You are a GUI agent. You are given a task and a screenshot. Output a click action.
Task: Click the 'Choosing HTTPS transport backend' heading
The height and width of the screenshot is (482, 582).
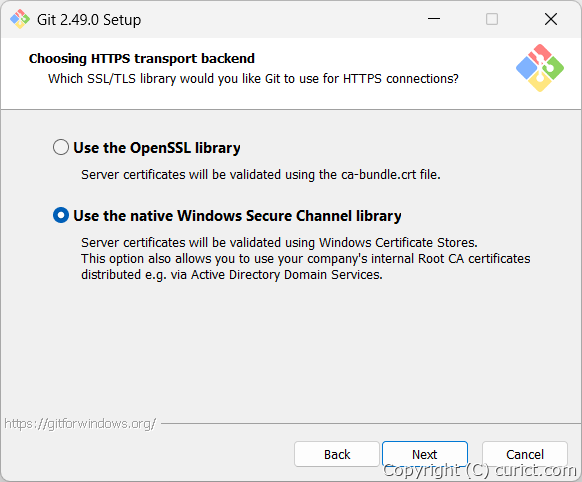click(142, 58)
